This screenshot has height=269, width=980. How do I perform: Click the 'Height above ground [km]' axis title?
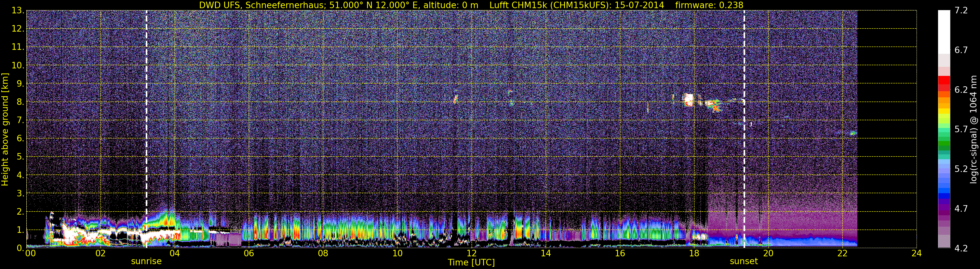pos(5,130)
